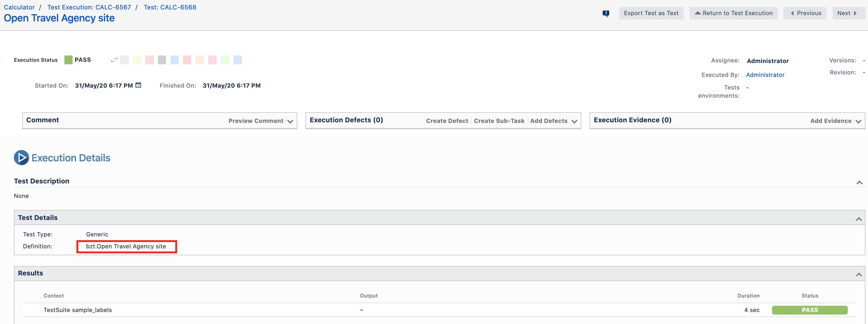Click the Results header label
The height and width of the screenshot is (324, 868).
click(x=30, y=273)
